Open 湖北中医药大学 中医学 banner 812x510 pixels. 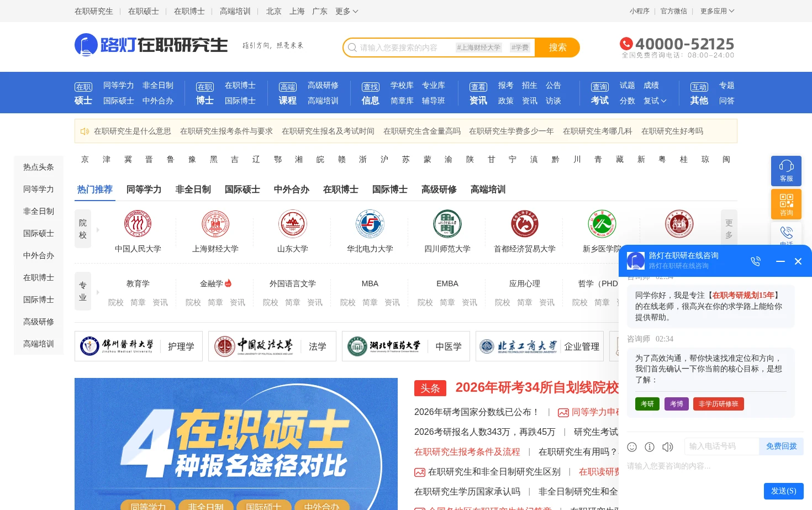406,346
